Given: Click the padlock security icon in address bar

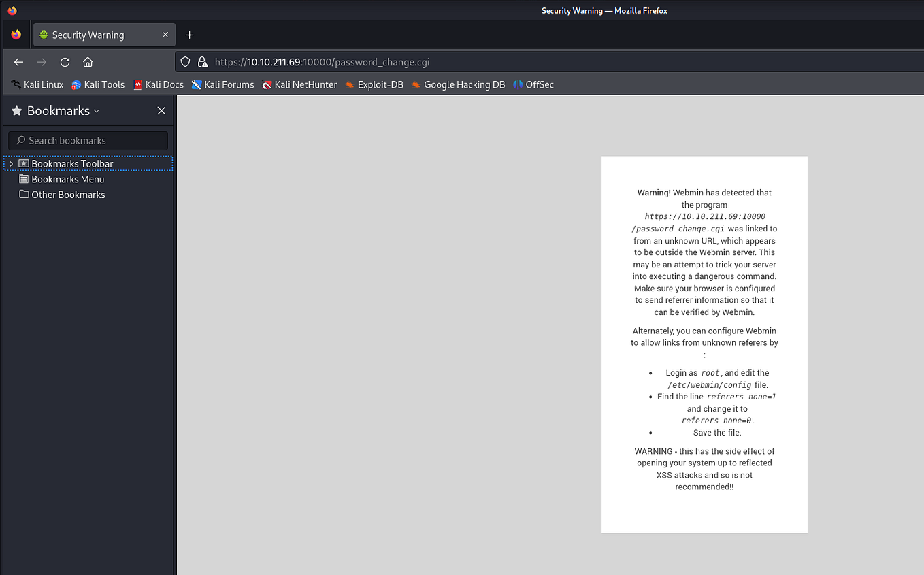Looking at the screenshot, I should [203, 62].
